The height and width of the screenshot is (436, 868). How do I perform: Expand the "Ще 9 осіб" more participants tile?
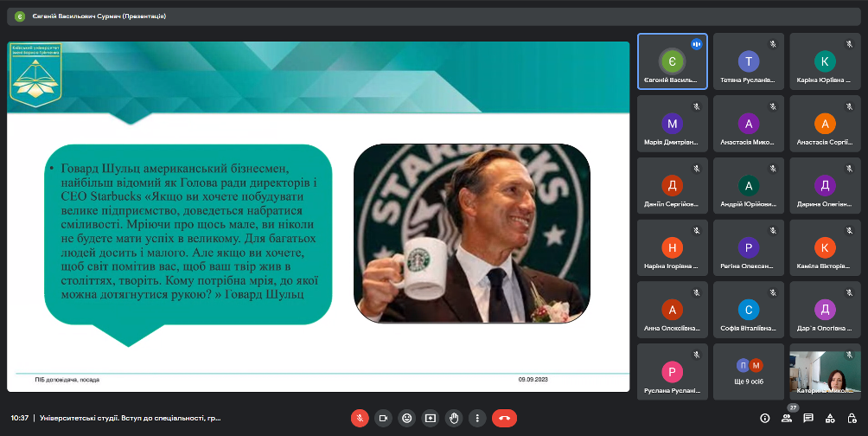[748, 372]
